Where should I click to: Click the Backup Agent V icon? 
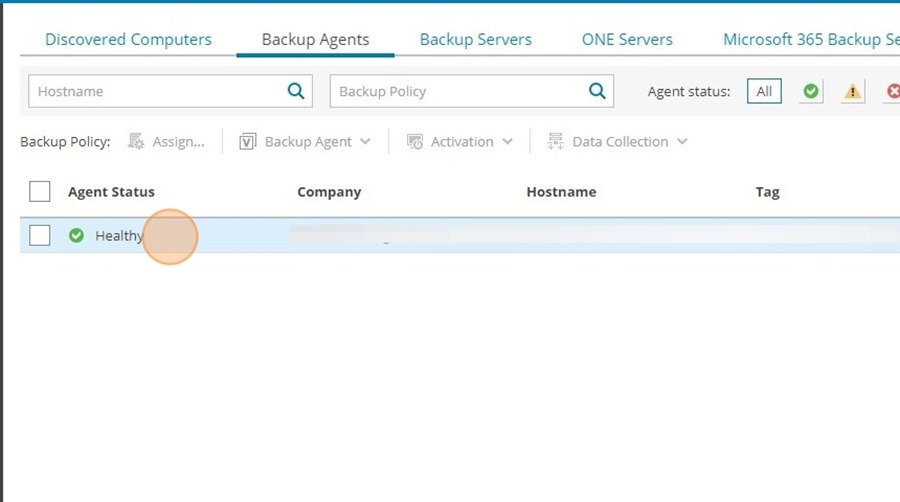tap(247, 142)
